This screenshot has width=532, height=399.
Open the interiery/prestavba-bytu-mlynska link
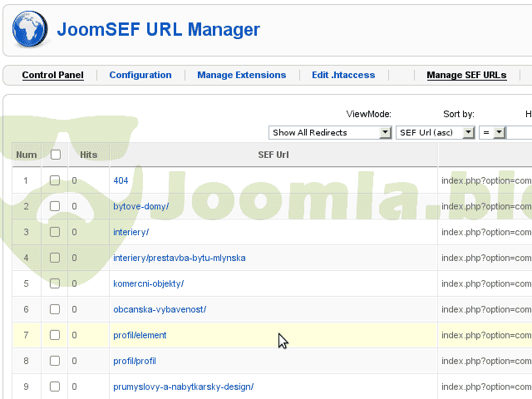[180, 258]
